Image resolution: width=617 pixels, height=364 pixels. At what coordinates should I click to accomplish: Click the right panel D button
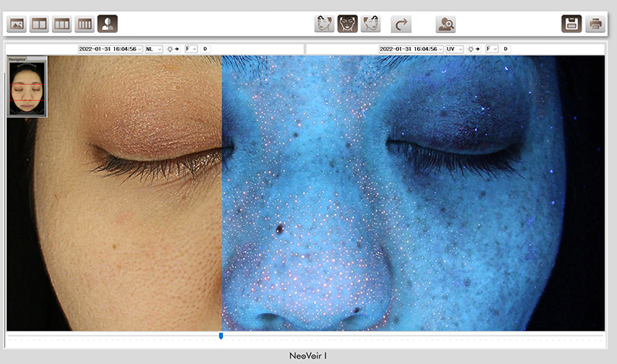click(x=505, y=49)
